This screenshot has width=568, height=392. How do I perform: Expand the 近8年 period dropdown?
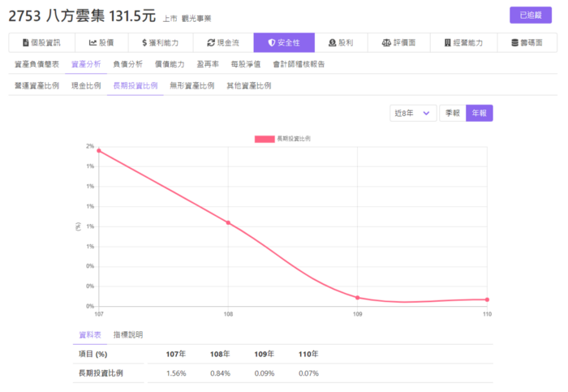point(413,113)
